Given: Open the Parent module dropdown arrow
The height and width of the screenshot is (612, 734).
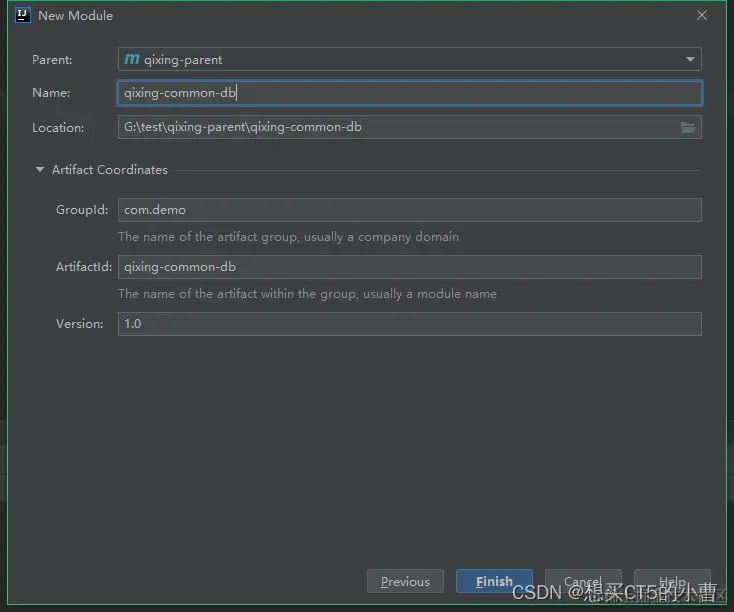Looking at the screenshot, I should [690, 59].
